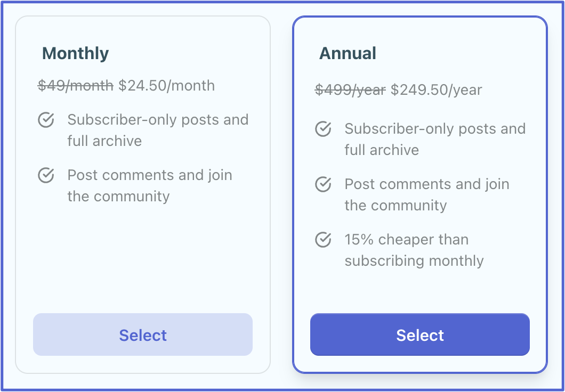Click checkmark icon beside Monthly subscriber-only posts
This screenshot has height=392, width=565.
coord(46,120)
